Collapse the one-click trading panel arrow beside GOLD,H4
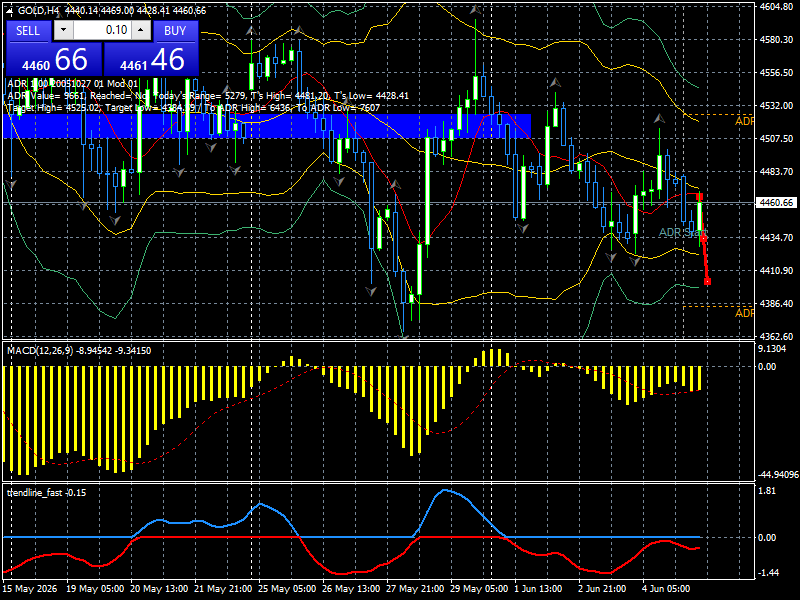The width and height of the screenshot is (800, 600). [10, 11]
